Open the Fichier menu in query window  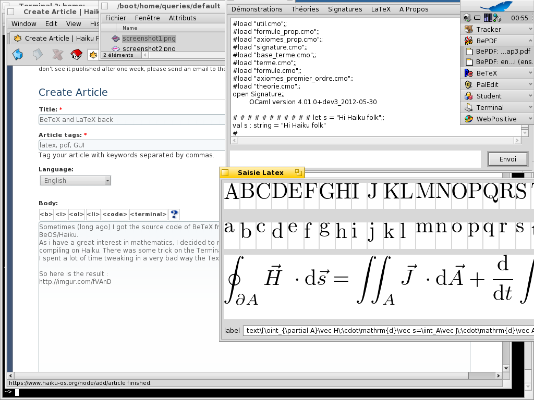pyautogui.click(x=115, y=18)
